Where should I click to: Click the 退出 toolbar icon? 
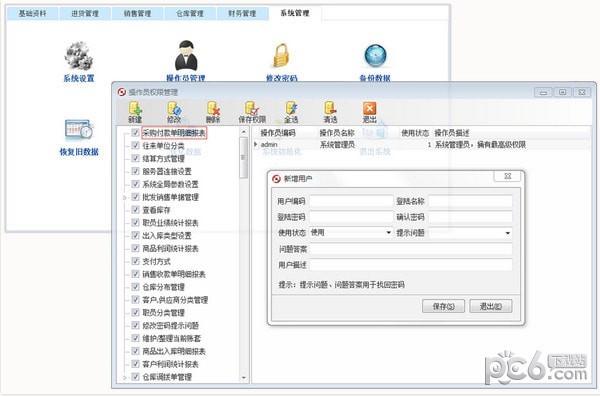[369, 112]
